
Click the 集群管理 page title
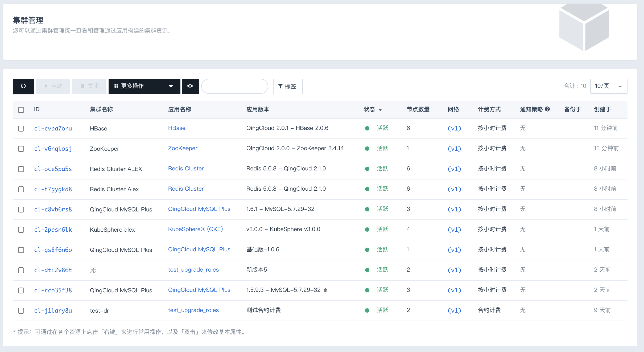pyautogui.click(x=28, y=20)
